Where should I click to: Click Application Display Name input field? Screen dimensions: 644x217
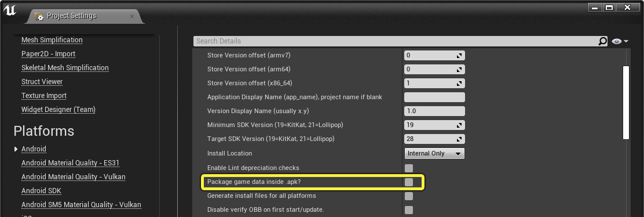pos(434,97)
